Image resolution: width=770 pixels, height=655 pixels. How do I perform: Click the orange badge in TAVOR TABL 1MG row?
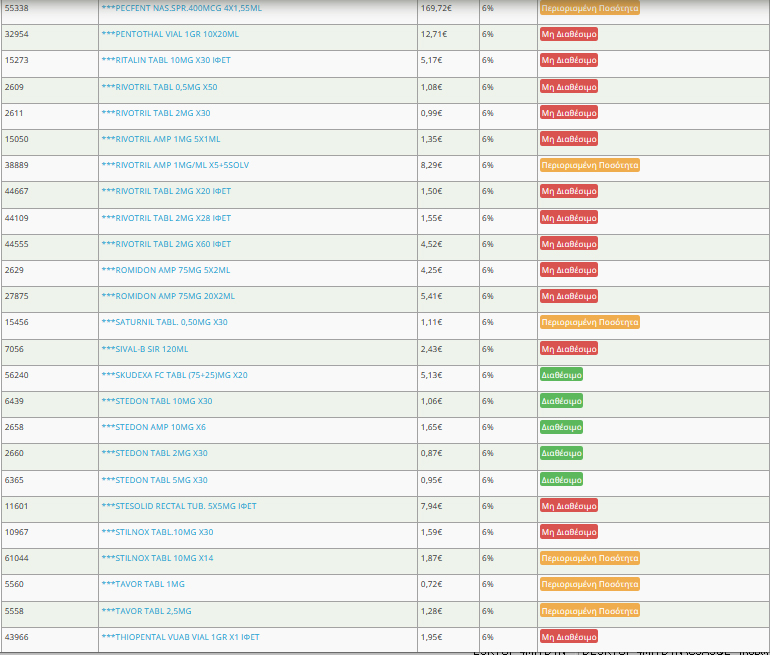pos(589,584)
